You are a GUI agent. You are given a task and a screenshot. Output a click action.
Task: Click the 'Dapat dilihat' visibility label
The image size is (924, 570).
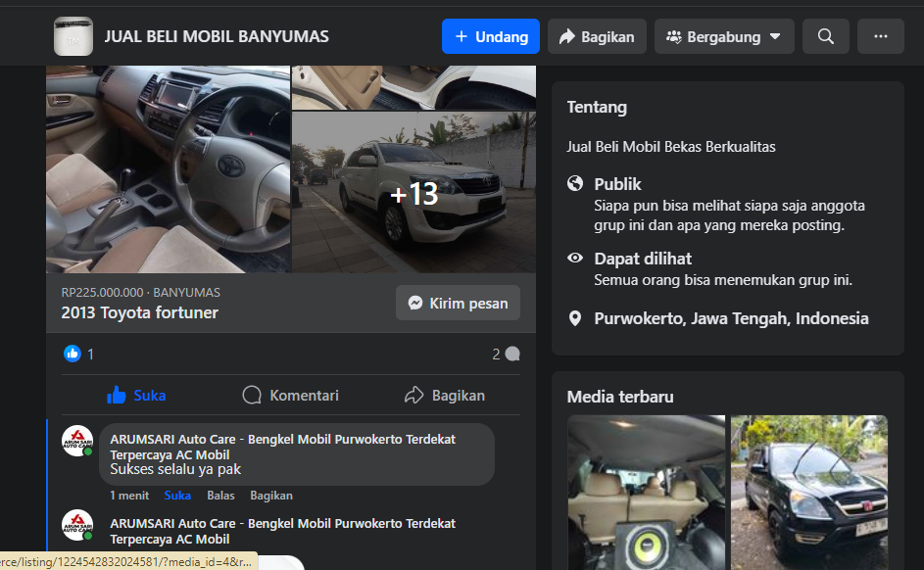point(643,259)
